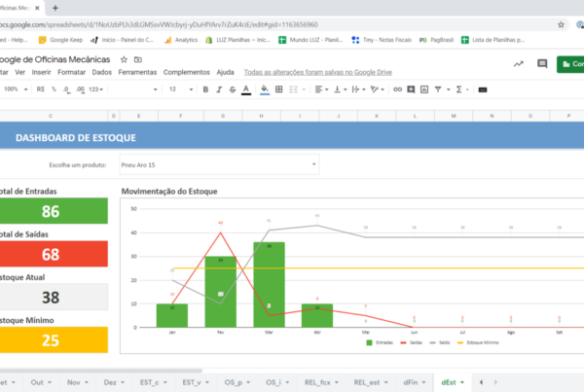Open the text color picker

click(x=246, y=89)
